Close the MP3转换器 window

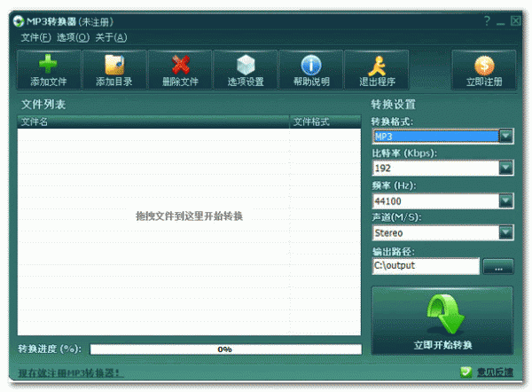click(515, 21)
